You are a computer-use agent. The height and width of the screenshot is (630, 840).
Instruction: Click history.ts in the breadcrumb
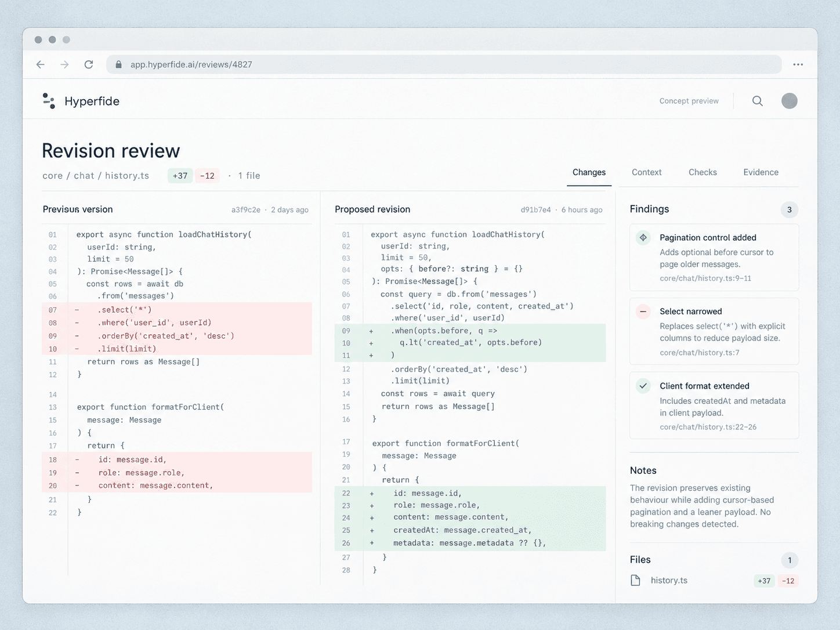click(x=127, y=176)
